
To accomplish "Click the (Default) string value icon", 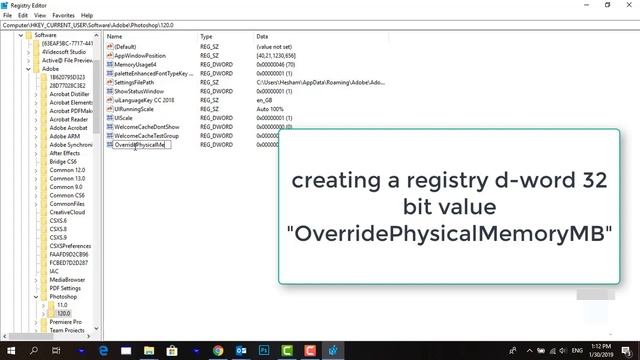I will [x=110, y=47].
